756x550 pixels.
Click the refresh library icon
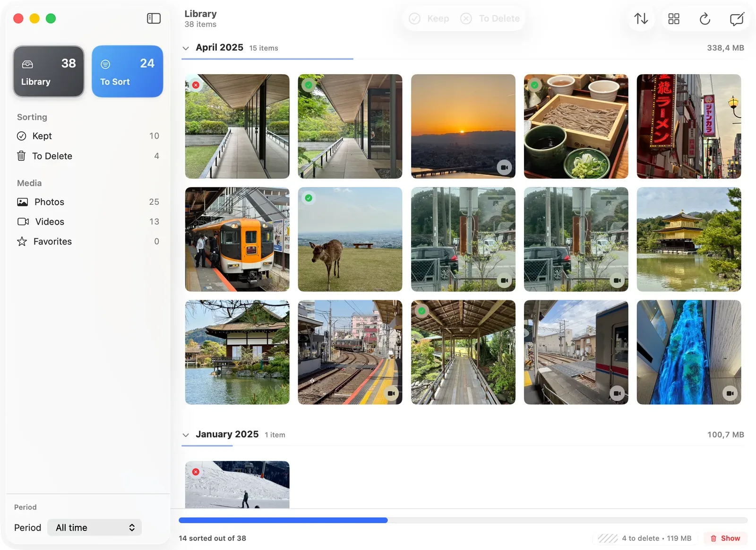[704, 19]
